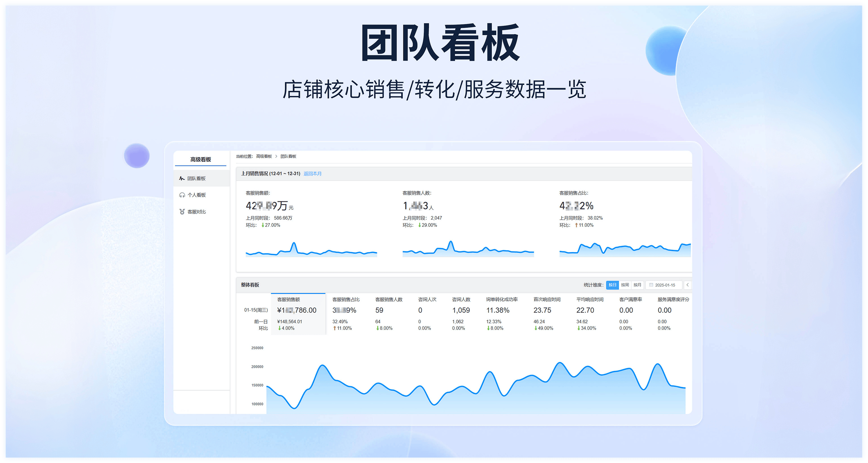
Task: Click the 150000 y-axis label
Action: [257, 385]
